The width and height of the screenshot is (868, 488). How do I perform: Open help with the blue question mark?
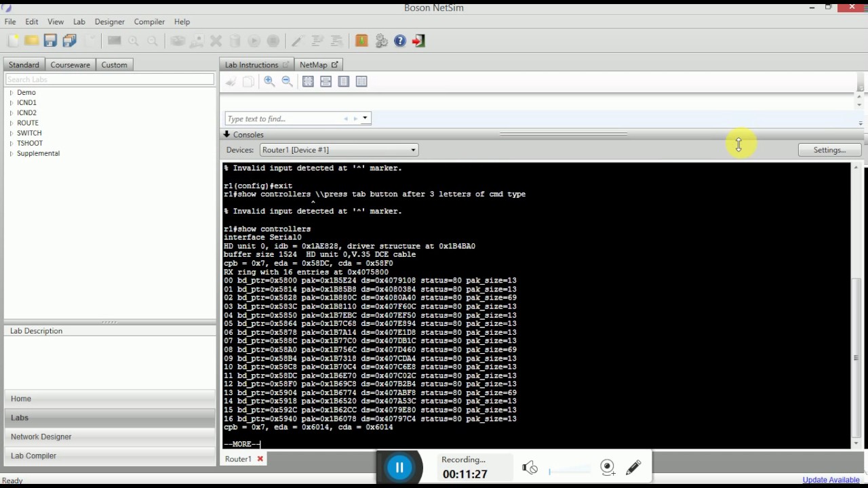point(400,41)
